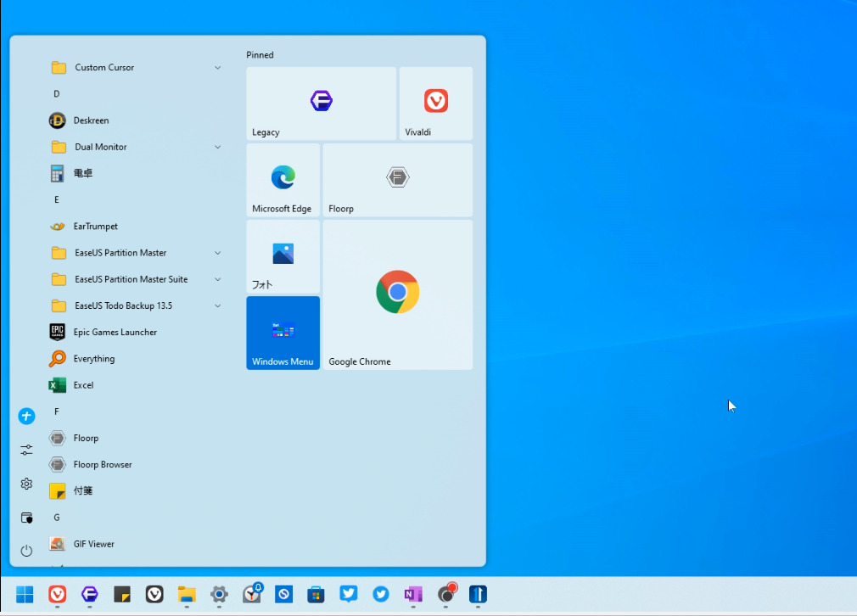The height and width of the screenshot is (616, 857).
Task: Launch Vivaldi from pinned tiles
Action: (x=435, y=104)
